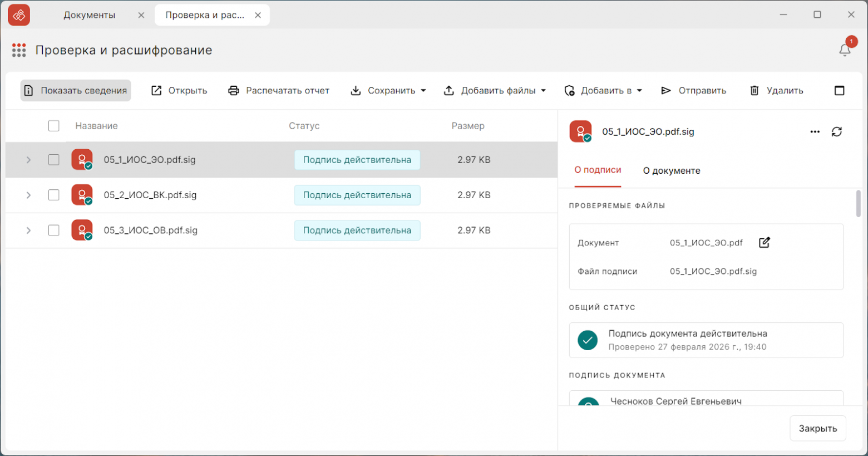Click the Показать сведения button
Screen dimensions: 868x456
point(76,91)
